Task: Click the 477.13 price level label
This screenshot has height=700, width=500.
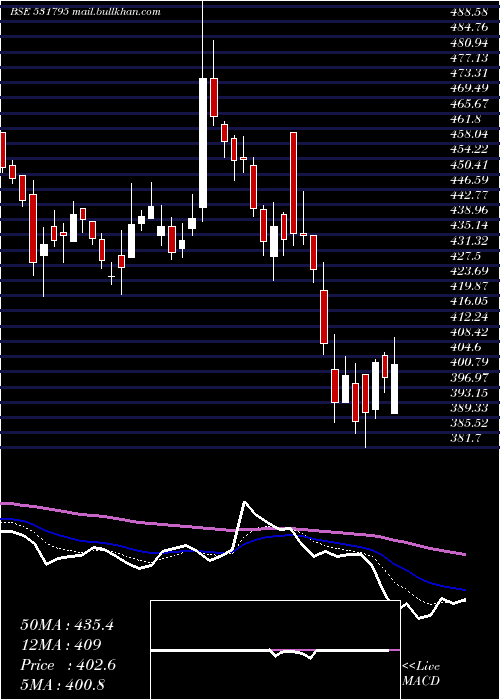Action: [x=469, y=58]
